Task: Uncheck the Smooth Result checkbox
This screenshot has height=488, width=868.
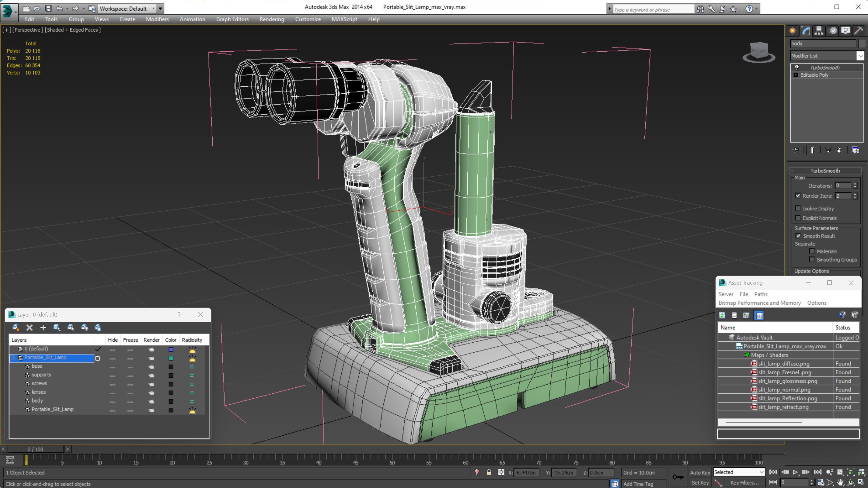Action: coord(798,236)
